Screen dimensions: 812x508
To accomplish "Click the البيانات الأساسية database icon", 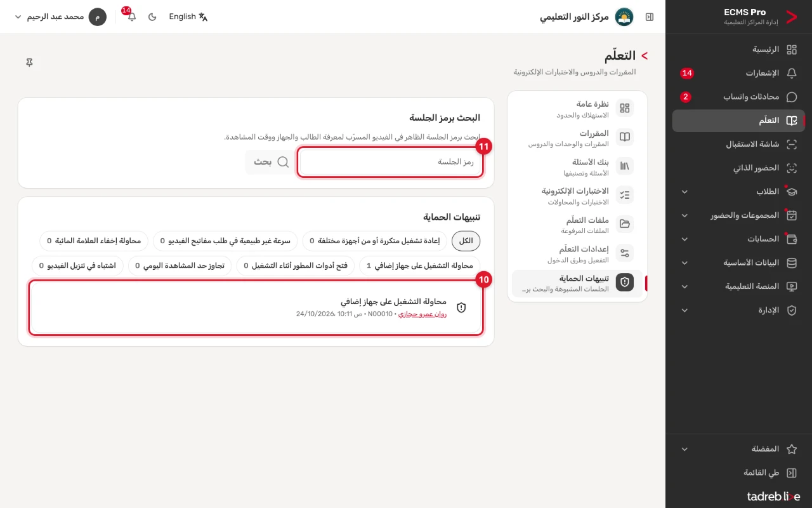I will tap(791, 263).
